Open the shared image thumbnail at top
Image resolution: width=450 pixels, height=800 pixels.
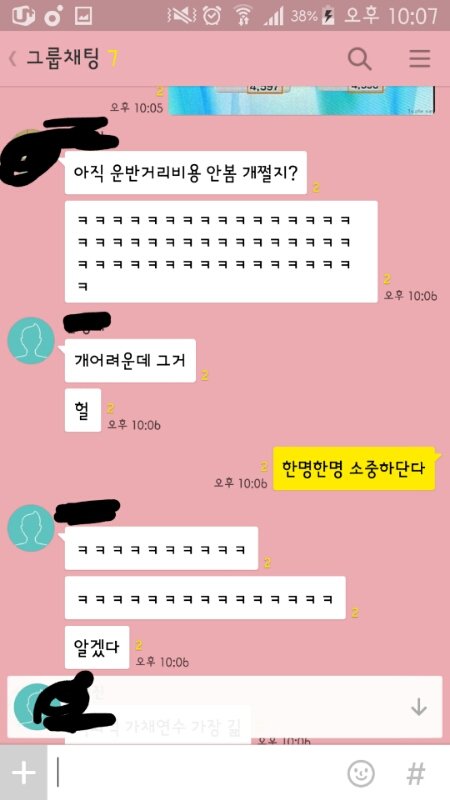(301, 100)
